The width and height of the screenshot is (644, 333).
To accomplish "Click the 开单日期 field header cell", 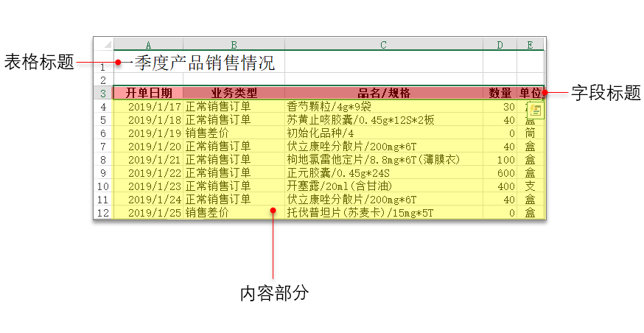I will click(x=148, y=93).
